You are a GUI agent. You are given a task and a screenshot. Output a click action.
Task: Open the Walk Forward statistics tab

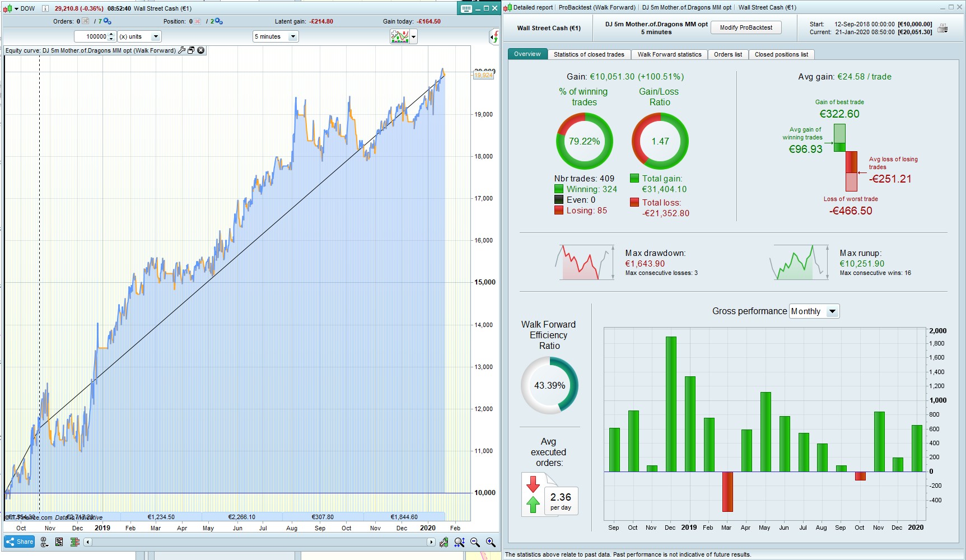[669, 54]
